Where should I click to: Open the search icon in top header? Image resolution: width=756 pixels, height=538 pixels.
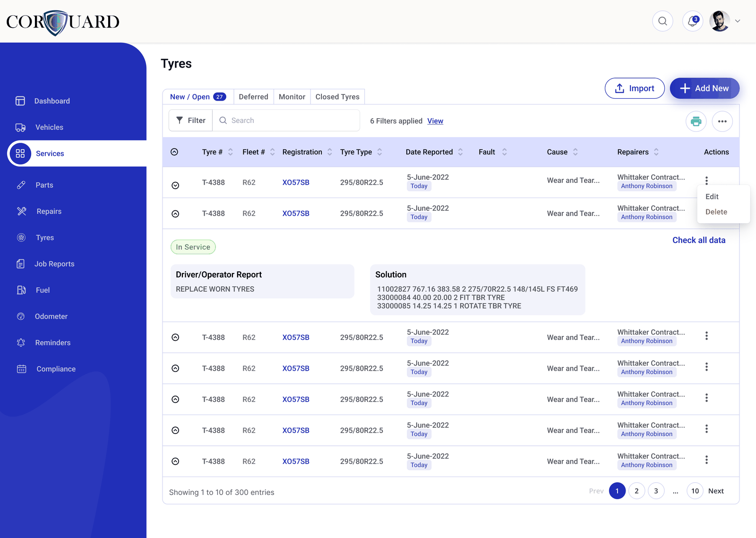(x=662, y=21)
